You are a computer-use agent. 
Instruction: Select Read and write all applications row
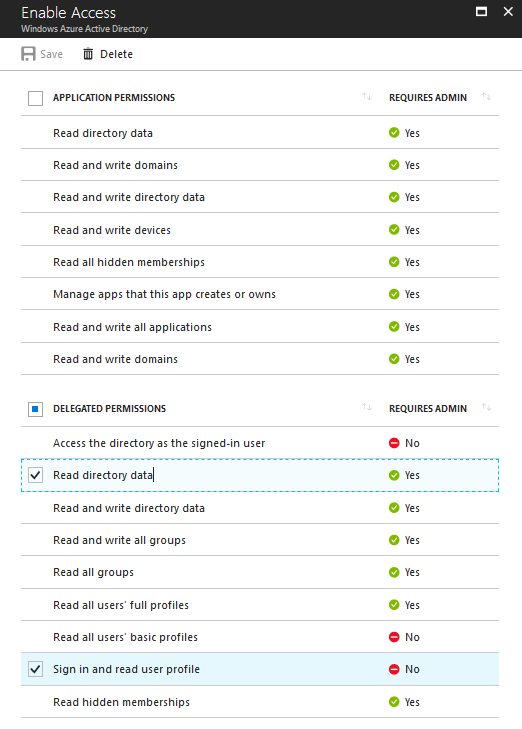point(260,327)
